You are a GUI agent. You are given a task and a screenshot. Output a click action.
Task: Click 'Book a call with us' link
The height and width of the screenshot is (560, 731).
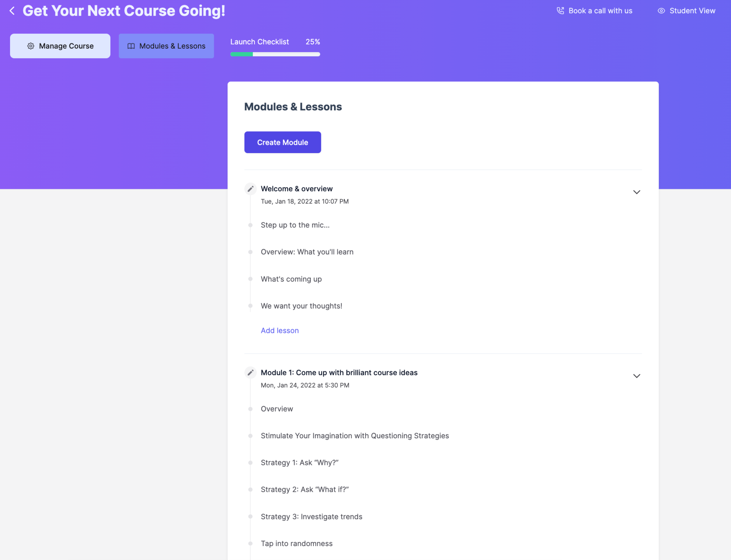coord(600,11)
